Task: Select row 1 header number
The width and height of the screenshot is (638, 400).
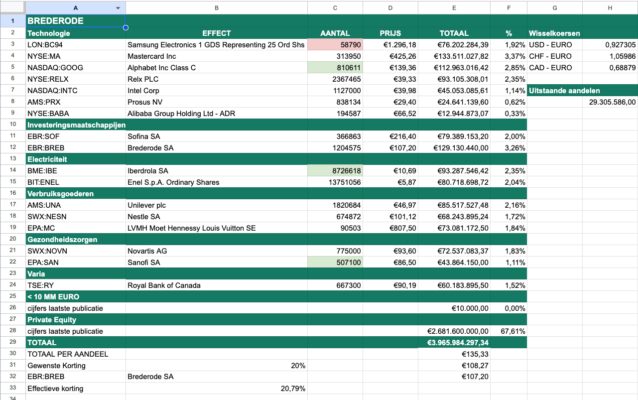Action: pos(13,21)
